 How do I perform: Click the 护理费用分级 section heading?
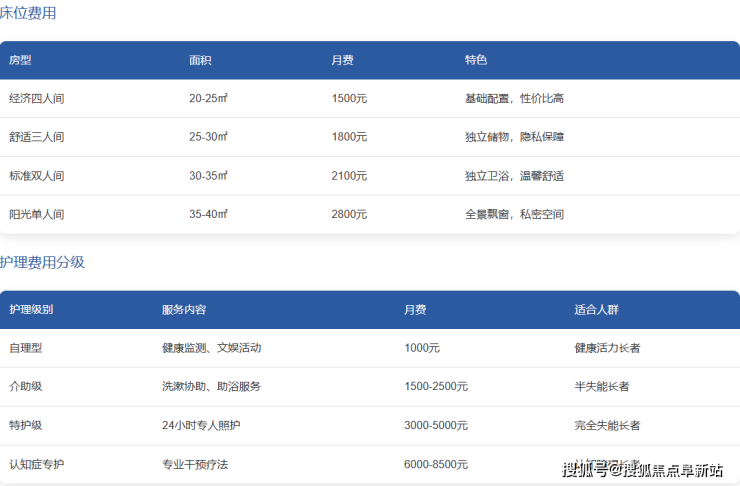[x=42, y=262]
